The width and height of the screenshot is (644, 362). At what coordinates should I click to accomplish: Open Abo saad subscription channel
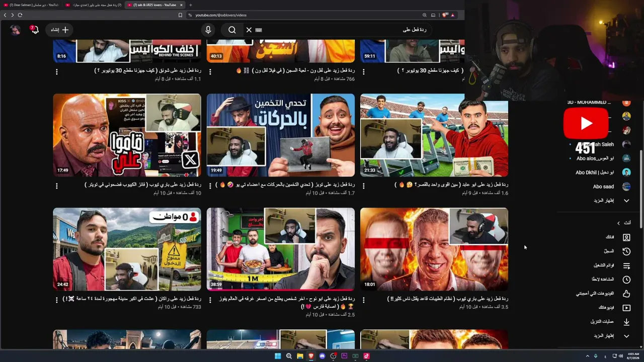tap(611, 187)
